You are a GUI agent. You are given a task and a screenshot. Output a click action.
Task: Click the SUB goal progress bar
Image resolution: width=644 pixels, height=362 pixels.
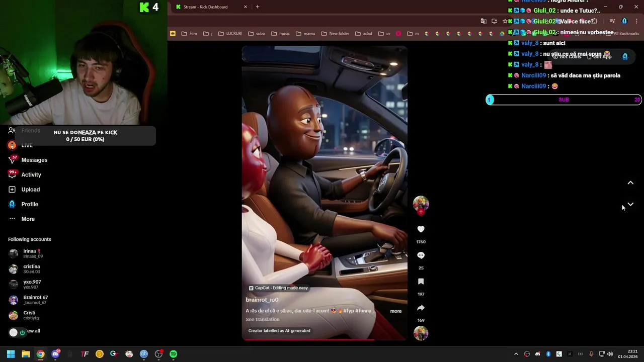pyautogui.click(x=563, y=100)
